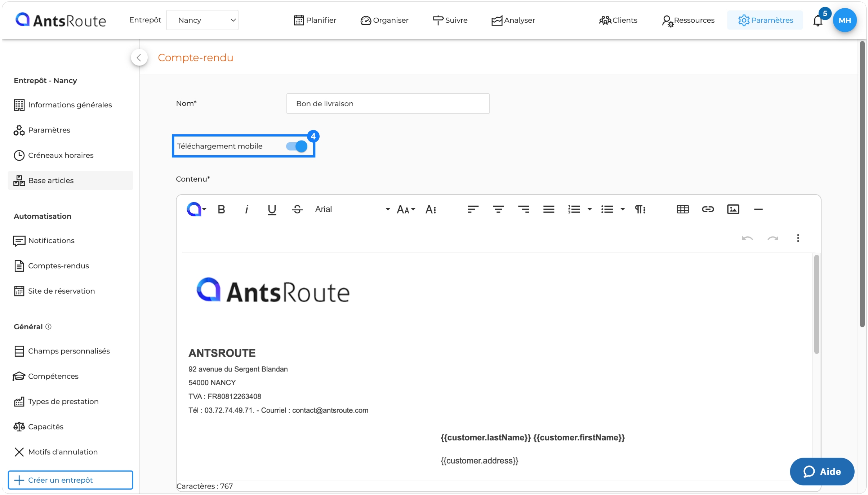Click the Créer un entrepôt button
Viewport: 868px width, 495px height.
tap(71, 480)
